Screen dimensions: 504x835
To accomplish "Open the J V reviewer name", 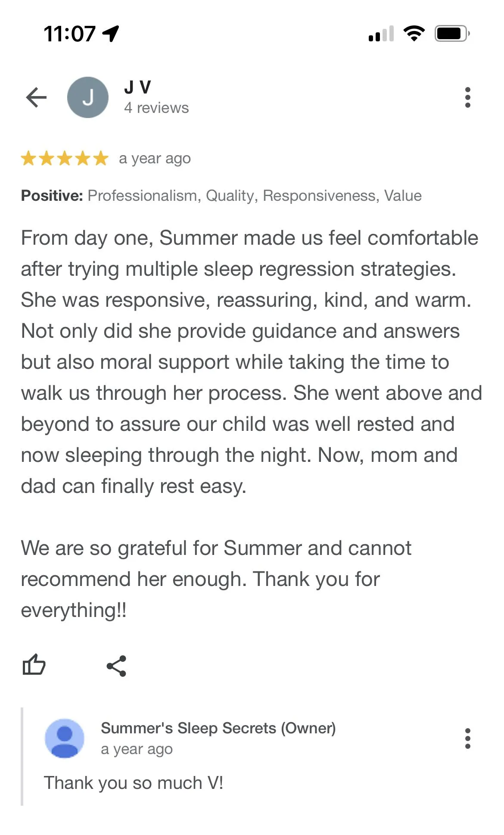I will tap(137, 87).
